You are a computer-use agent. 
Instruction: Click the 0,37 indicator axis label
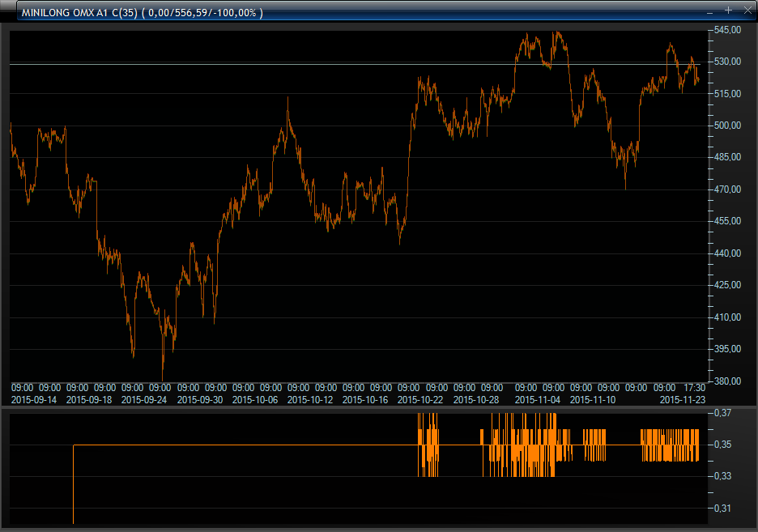coord(722,413)
